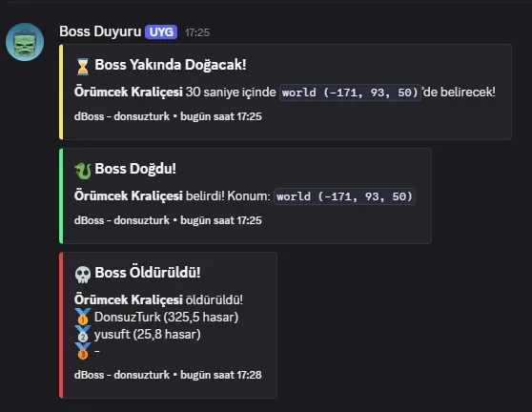The image size is (532, 412).
Task: Click the hourglass emoji in first embed
Action: [x=82, y=66]
